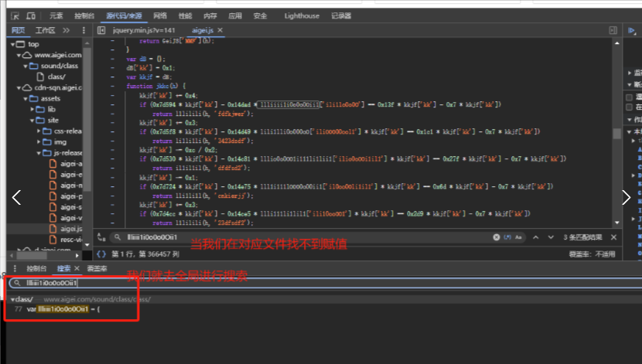The image size is (642, 364).
Task: Open the 控制台 tab in top toolbar
Action: click(x=84, y=16)
